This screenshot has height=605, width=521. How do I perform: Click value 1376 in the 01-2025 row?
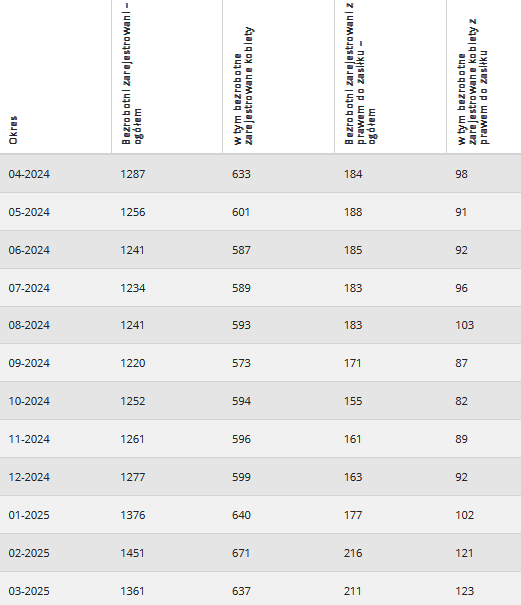click(133, 515)
